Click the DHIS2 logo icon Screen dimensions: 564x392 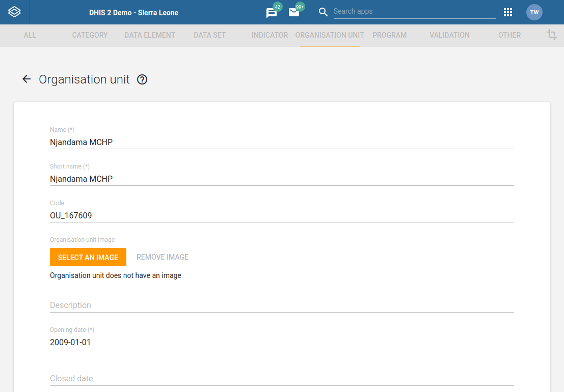pos(14,11)
